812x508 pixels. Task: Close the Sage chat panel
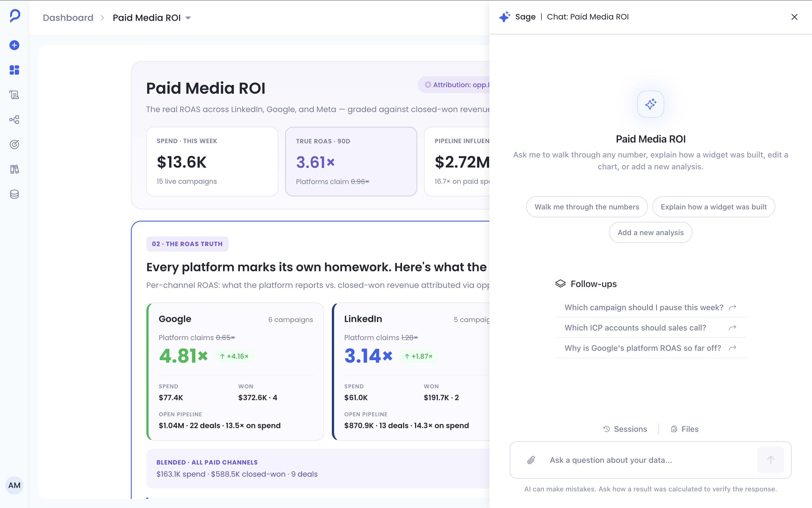pos(794,17)
